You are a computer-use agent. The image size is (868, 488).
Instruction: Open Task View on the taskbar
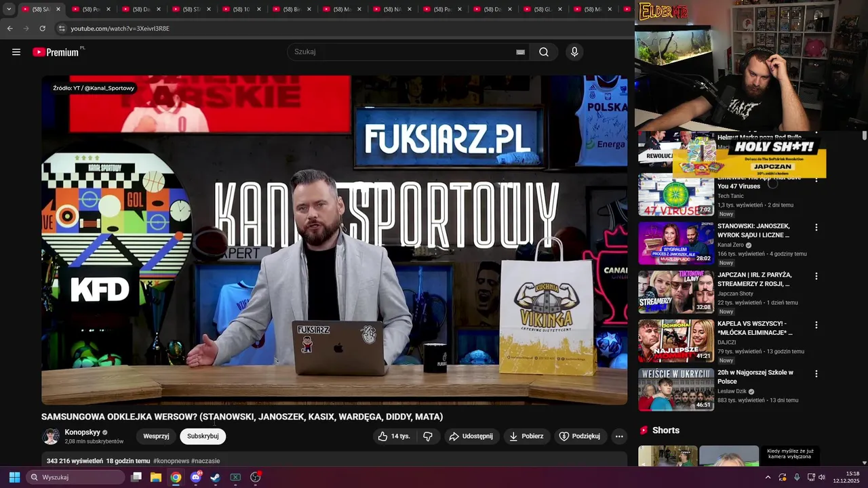(x=136, y=477)
